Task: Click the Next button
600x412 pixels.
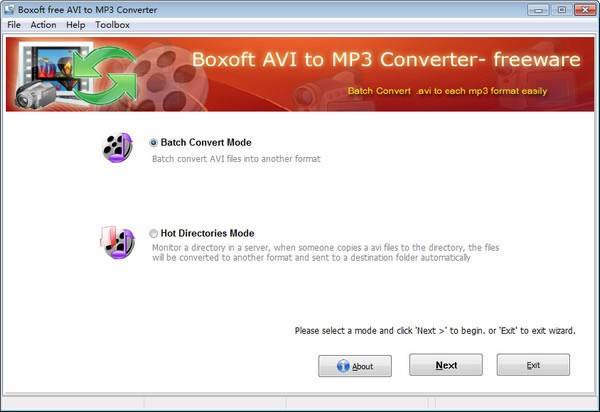Action: (x=446, y=365)
